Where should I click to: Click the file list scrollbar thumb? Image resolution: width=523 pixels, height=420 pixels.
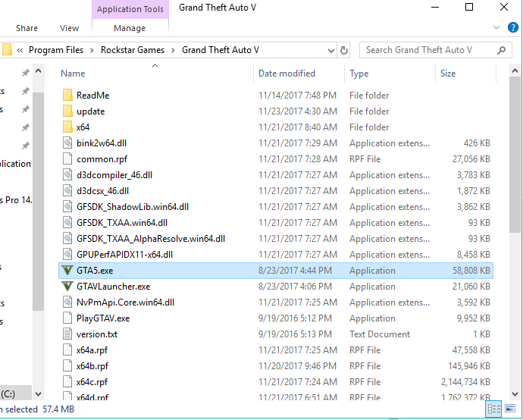[515, 155]
